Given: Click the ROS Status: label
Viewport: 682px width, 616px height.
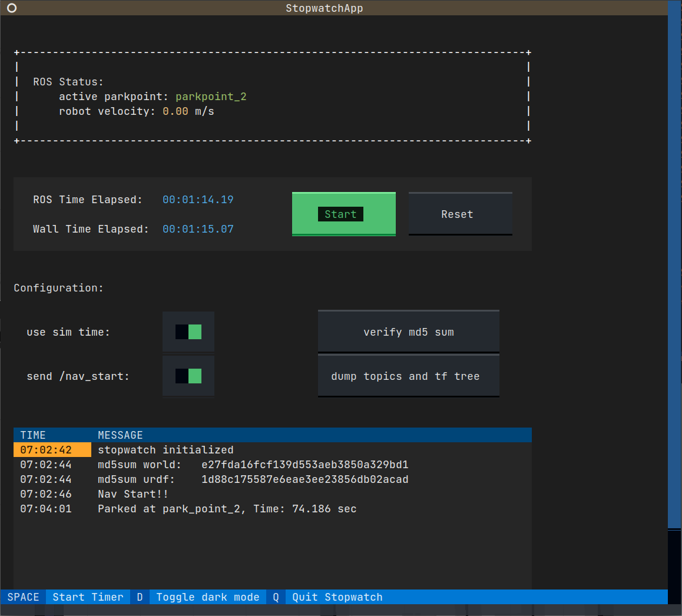Looking at the screenshot, I should tap(68, 82).
